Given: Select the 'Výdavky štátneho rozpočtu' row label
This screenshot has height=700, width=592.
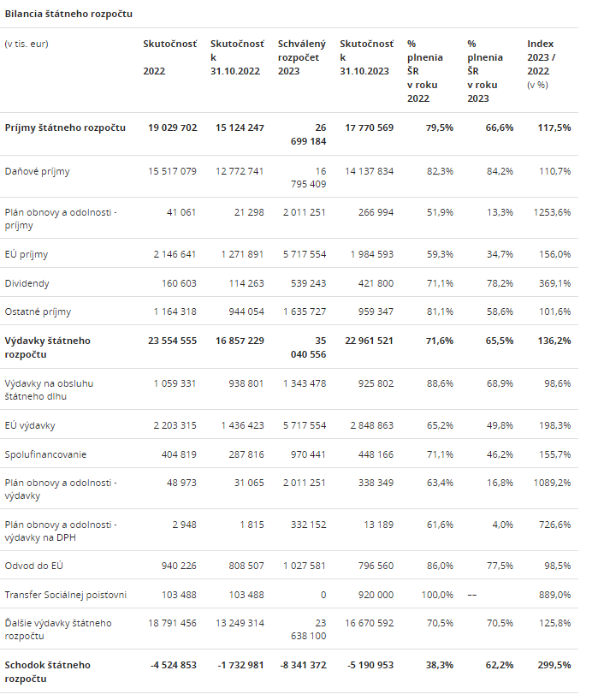Looking at the screenshot, I should coord(48,347).
